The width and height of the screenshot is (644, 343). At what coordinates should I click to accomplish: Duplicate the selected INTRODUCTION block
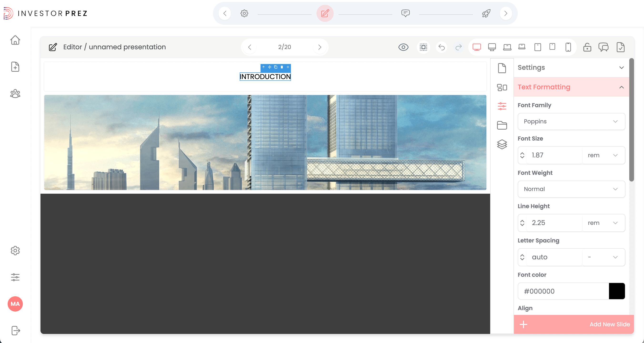point(276,67)
